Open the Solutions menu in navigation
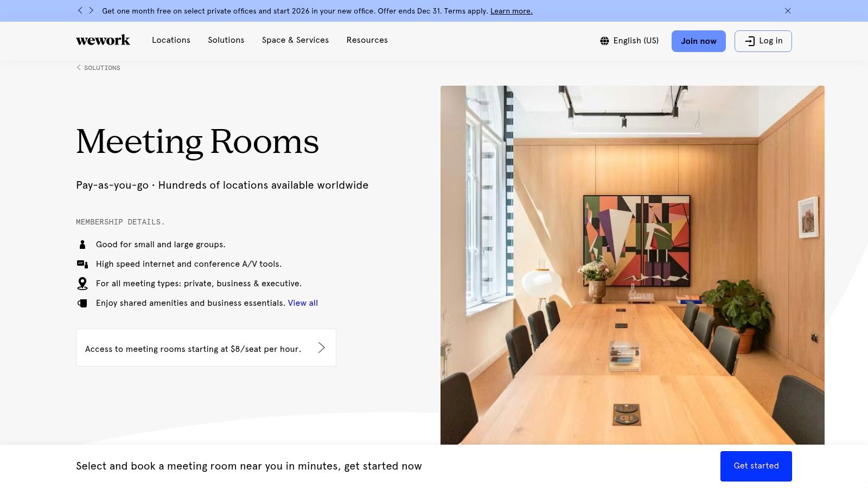This screenshot has width=868, height=488. point(226,40)
